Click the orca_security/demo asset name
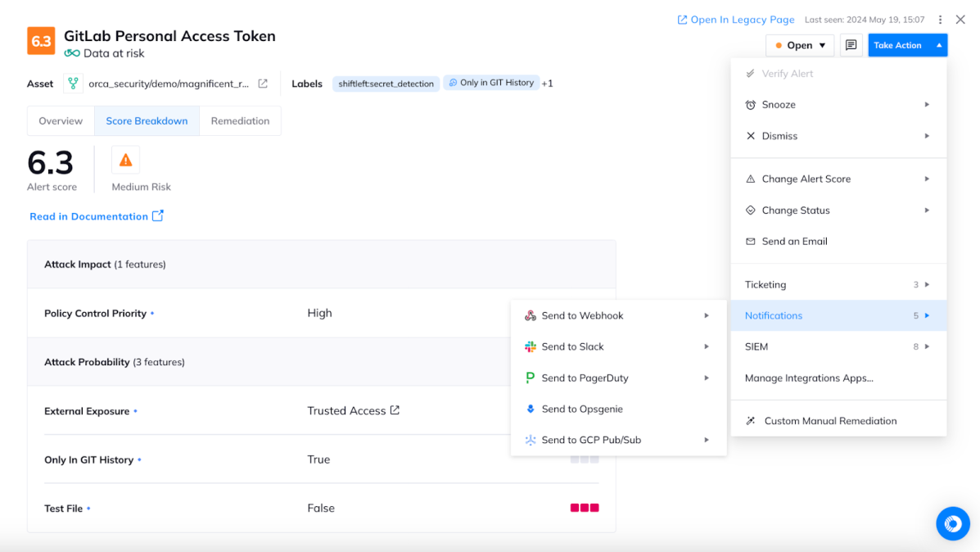This screenshot has height=552, width=980. pos(169,84)
